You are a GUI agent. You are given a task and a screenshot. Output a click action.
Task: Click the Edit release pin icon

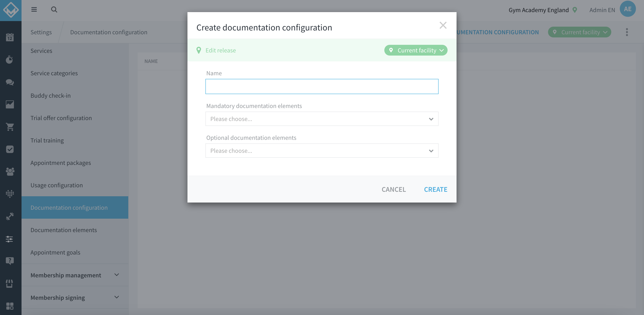(x=199, y=50)
